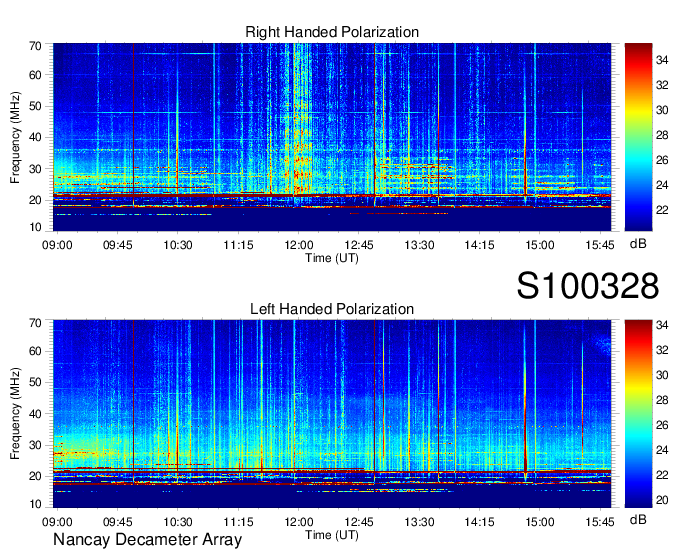This screenshot has width=680, height=552.
Task: Click the 15:45 tick under Left Handed plot
Action: point(600,522)
